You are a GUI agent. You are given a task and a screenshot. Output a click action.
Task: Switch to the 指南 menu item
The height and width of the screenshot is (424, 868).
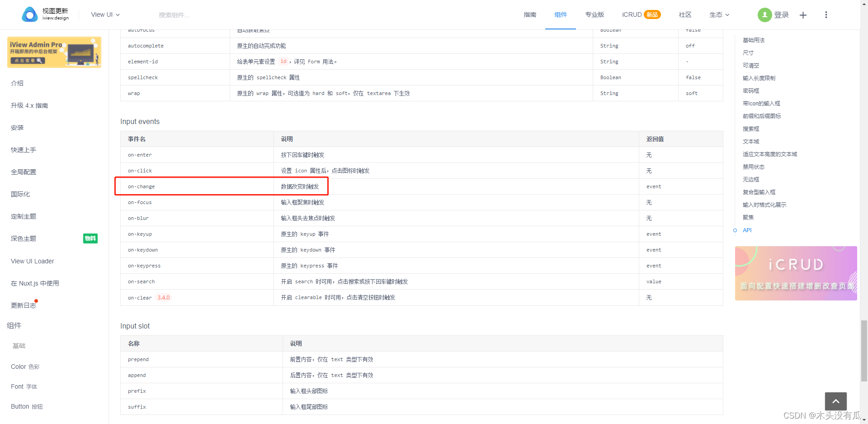[529, 14]
